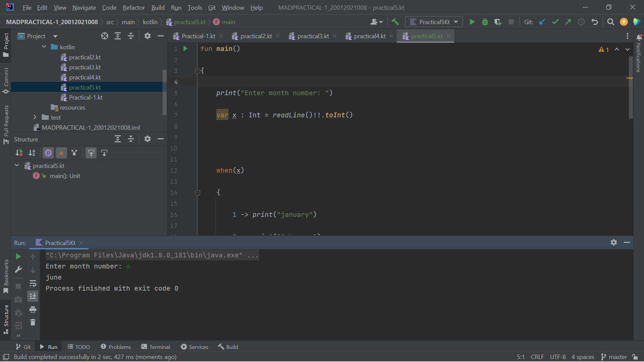Toggle soft-wrap in Run console
The image size is (644, 362).
pos(33,283)
